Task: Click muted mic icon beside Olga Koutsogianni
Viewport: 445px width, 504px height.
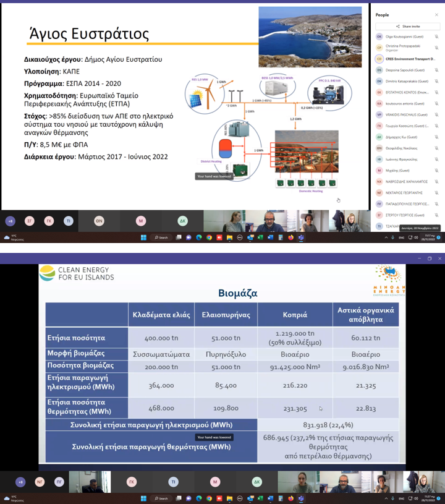Action: click(436, 36)
